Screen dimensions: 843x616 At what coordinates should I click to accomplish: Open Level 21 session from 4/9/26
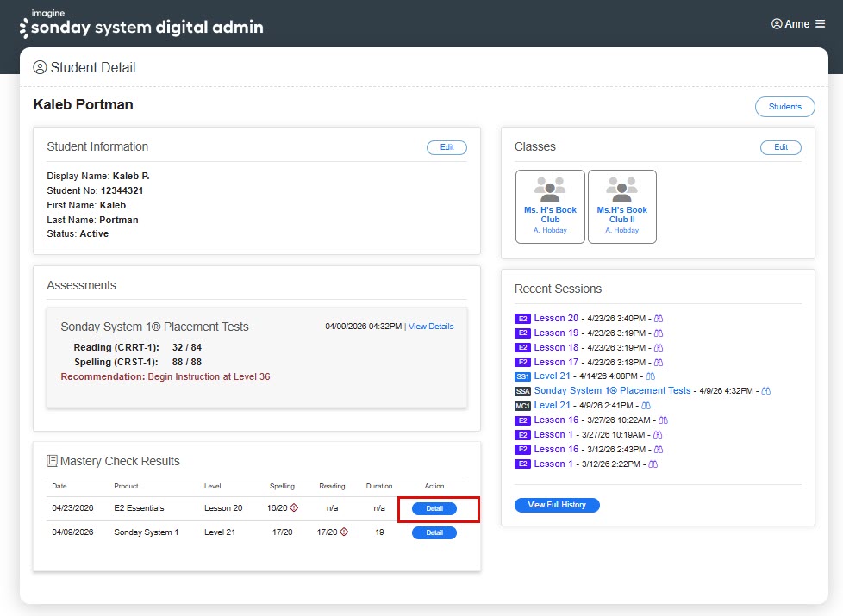coord(553,405)
